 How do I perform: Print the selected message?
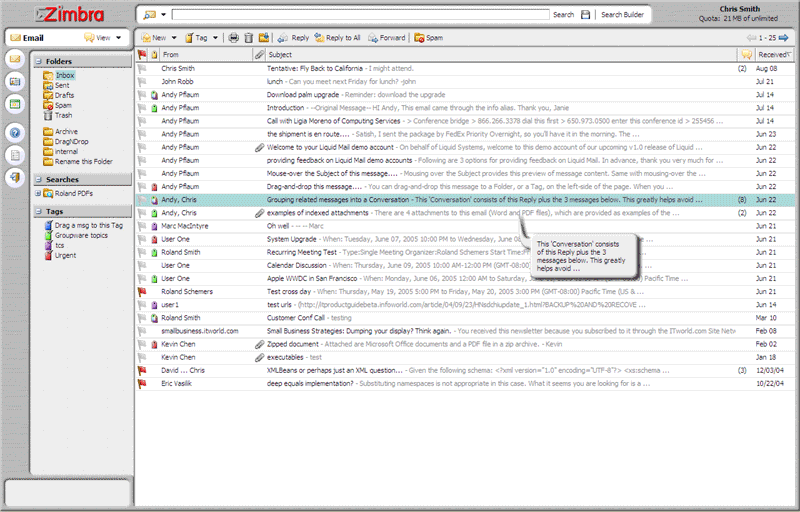click(x=233, y=38)
